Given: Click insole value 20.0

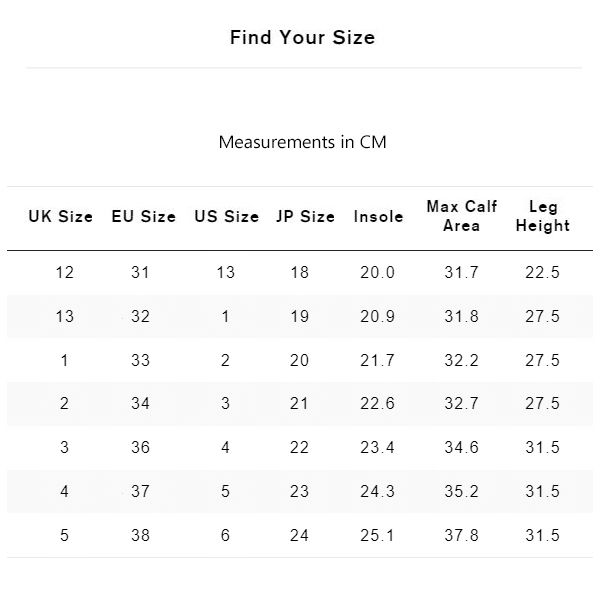Looking at the screenshot, I should 377,273.
